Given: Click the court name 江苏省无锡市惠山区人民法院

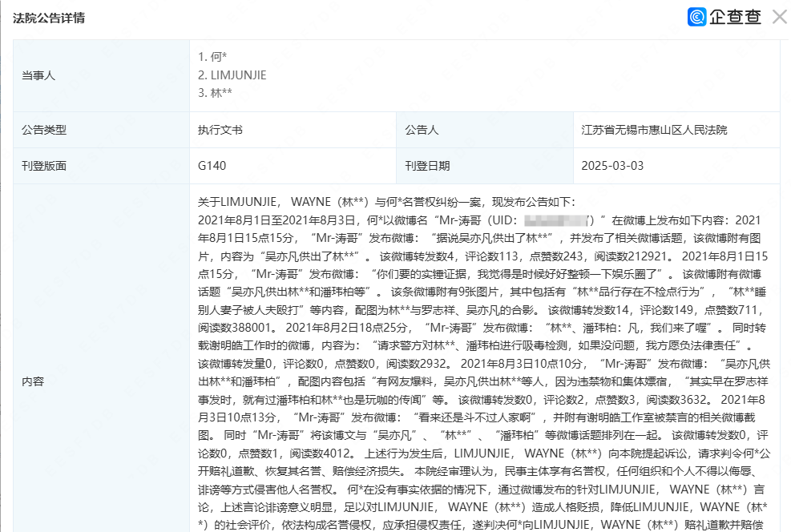Looking at the screenshot, I should click(x=654, y=130).
